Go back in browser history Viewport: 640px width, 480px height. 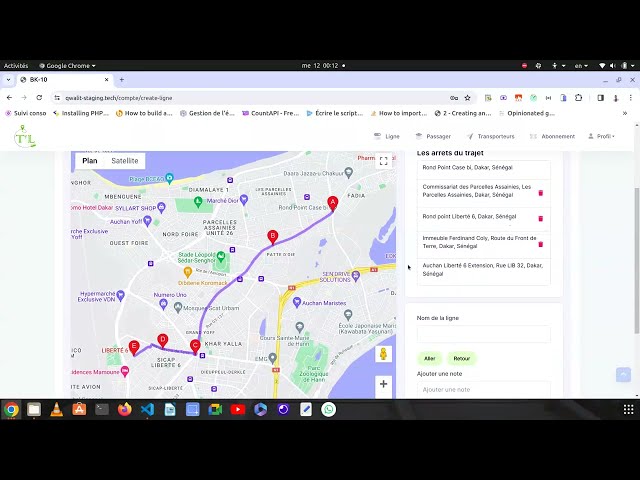click(9, 98)
